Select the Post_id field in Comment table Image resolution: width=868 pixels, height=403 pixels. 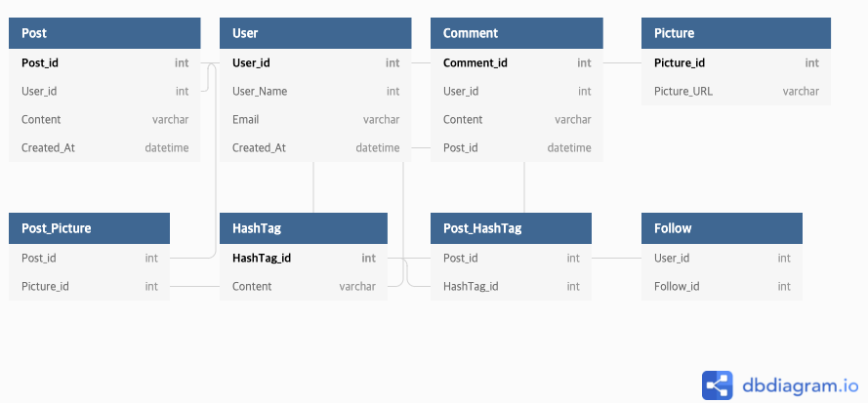(x=517, y=147)
